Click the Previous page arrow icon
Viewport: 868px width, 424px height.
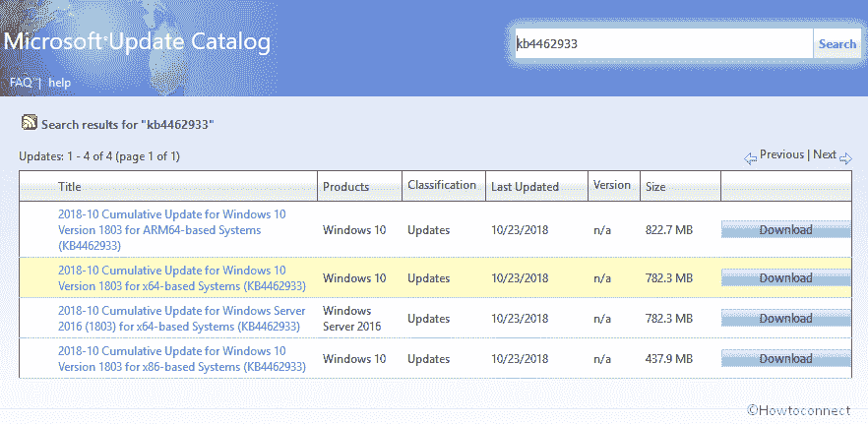click(750, 159)
